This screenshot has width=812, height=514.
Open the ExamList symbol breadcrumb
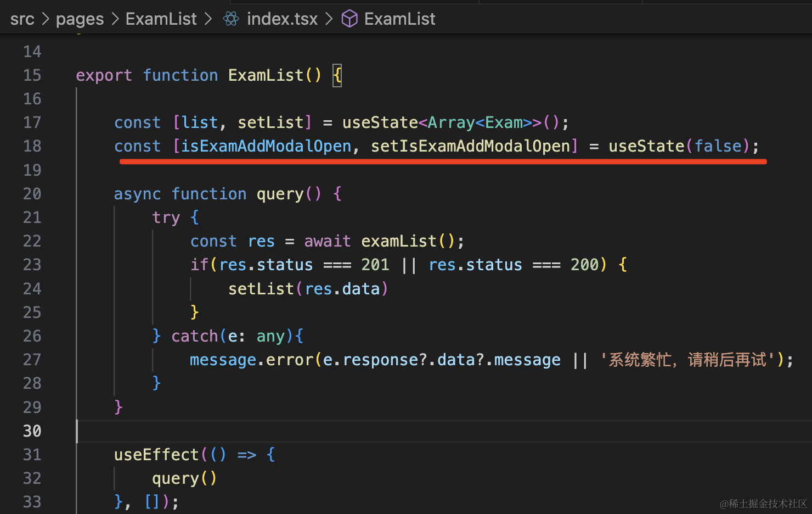coord(399,19)
